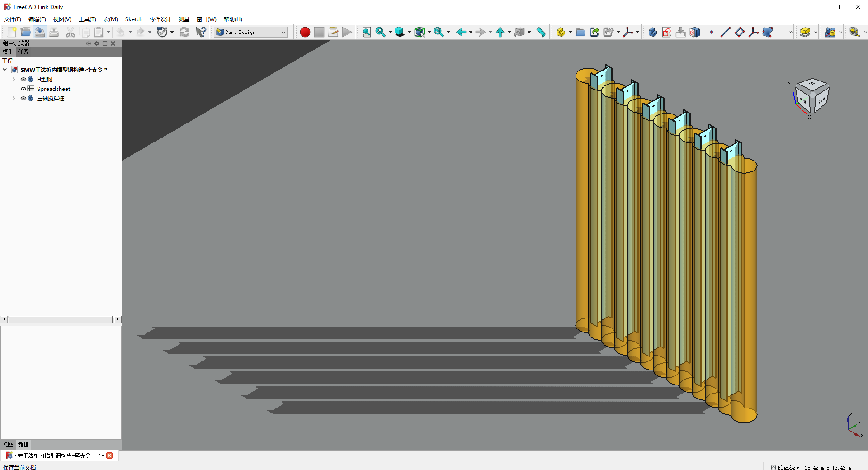Click the tape measure toolbar icon

[854, 32]
